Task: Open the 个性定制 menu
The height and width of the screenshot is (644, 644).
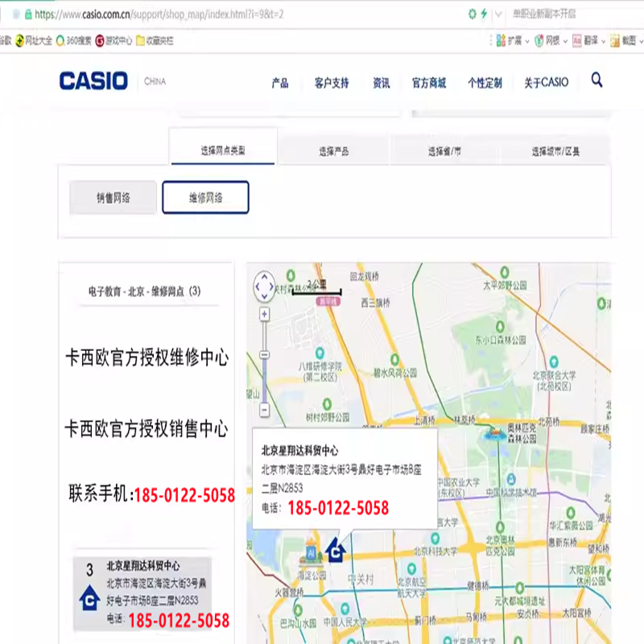Action: click(485, 83)
